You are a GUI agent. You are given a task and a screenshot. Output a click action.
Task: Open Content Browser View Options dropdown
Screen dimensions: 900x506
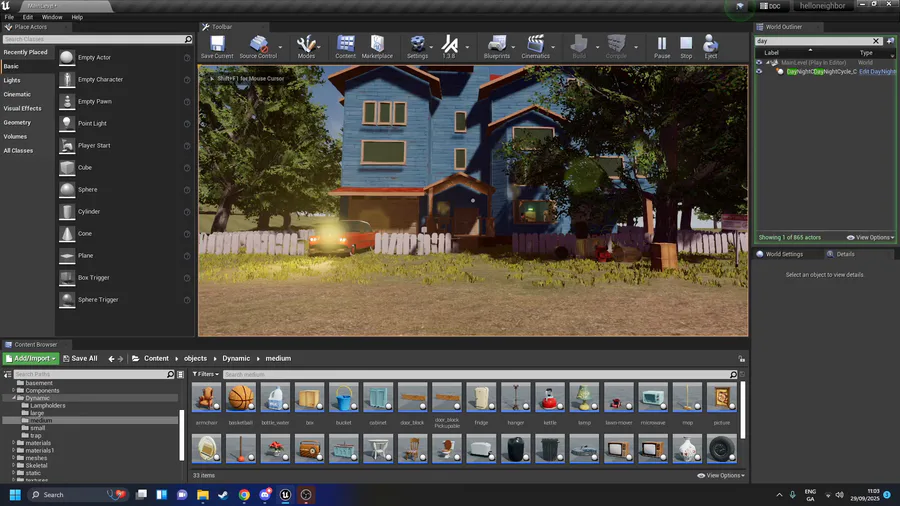coord(721,476)
